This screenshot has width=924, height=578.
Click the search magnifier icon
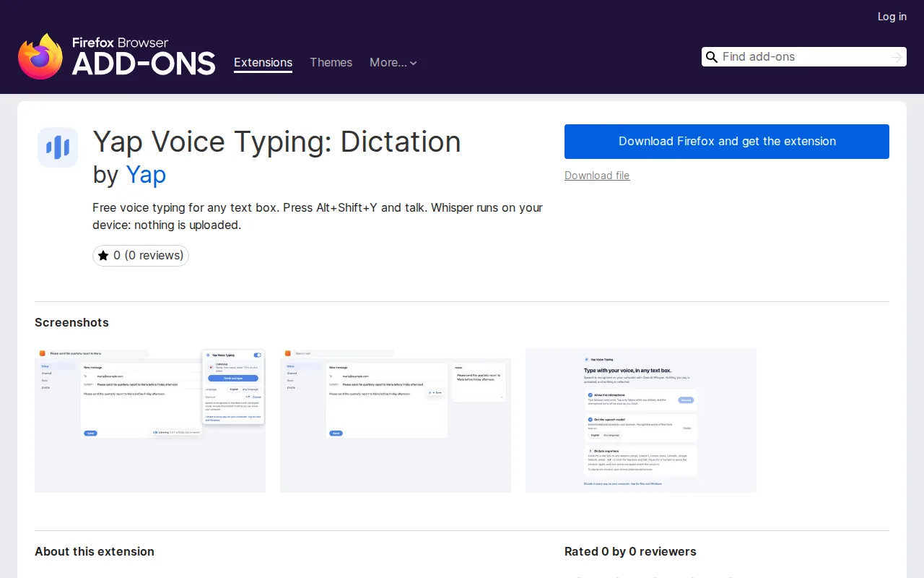coord(711,57)
